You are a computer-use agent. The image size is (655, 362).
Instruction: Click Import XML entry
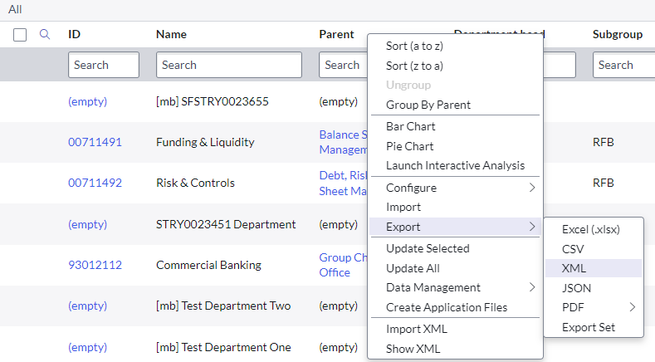tap(416, 329)
